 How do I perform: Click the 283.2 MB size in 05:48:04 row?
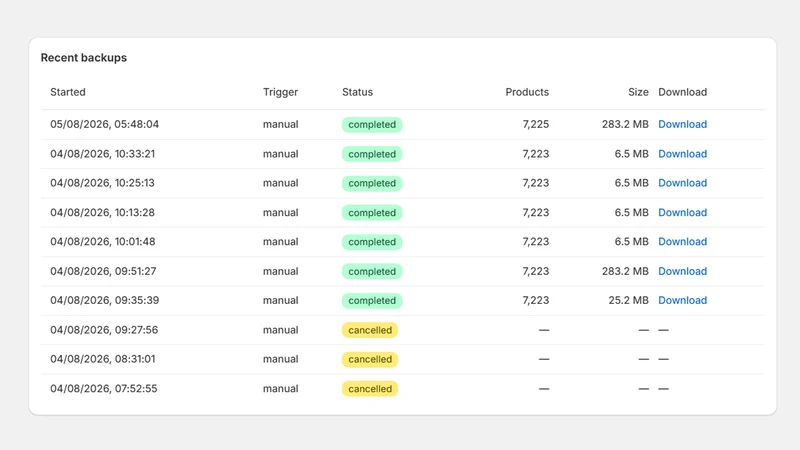625,124
